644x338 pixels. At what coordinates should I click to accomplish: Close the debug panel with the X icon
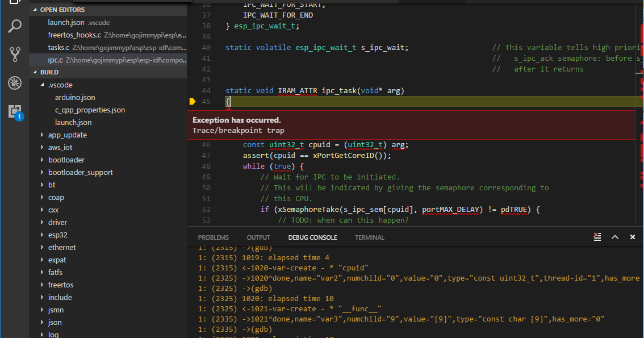[632, 237]
